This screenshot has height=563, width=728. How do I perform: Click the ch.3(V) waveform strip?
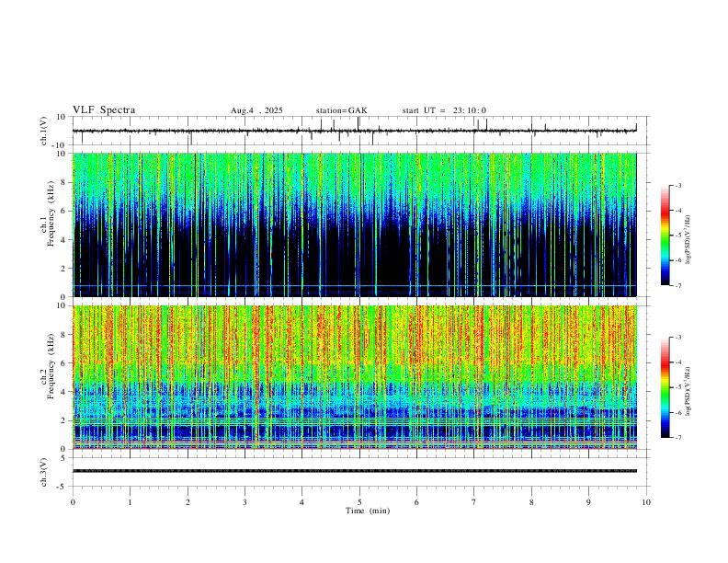click(x=359, y=472)
